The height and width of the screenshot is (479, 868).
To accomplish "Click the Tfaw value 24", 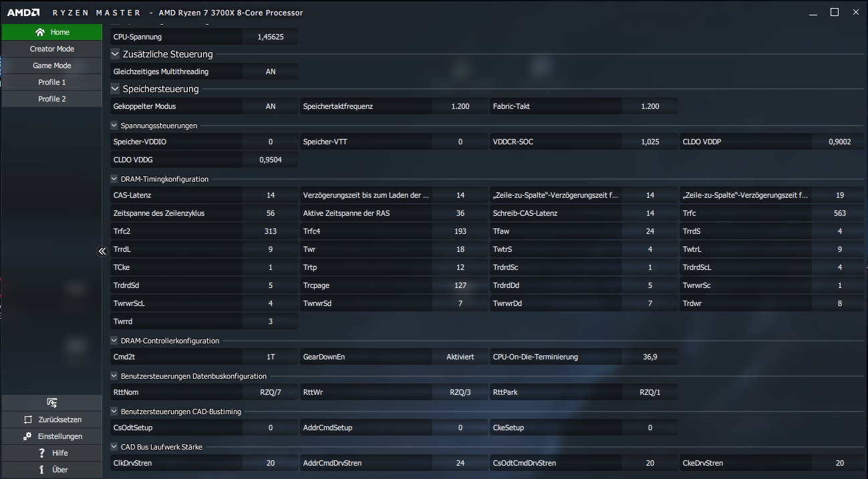I will (x=650, y=231).
